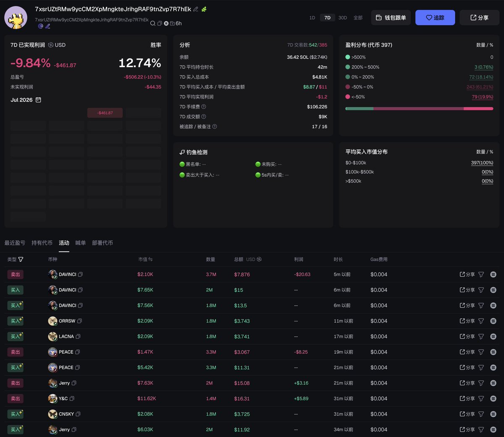504x437 pixels.
Task: Toggle 总额 USD currency switch
Action: click(x=259, y=259)
